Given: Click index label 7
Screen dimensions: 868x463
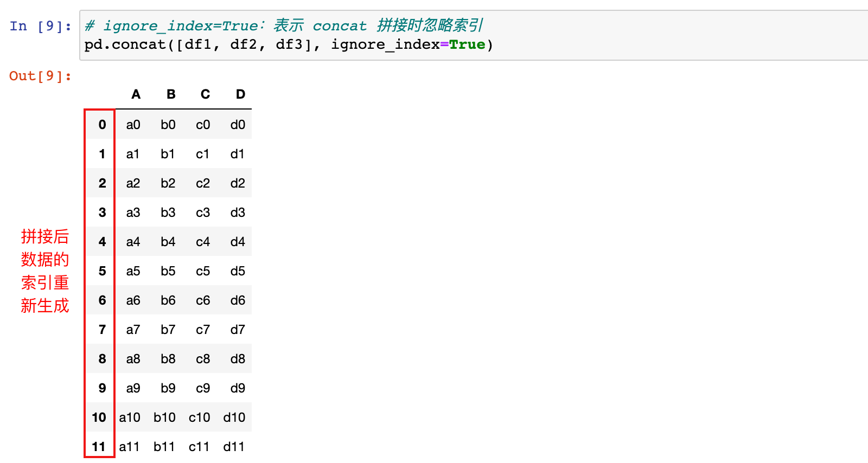Looking at the screenshot, I should (x=102, y=330).
